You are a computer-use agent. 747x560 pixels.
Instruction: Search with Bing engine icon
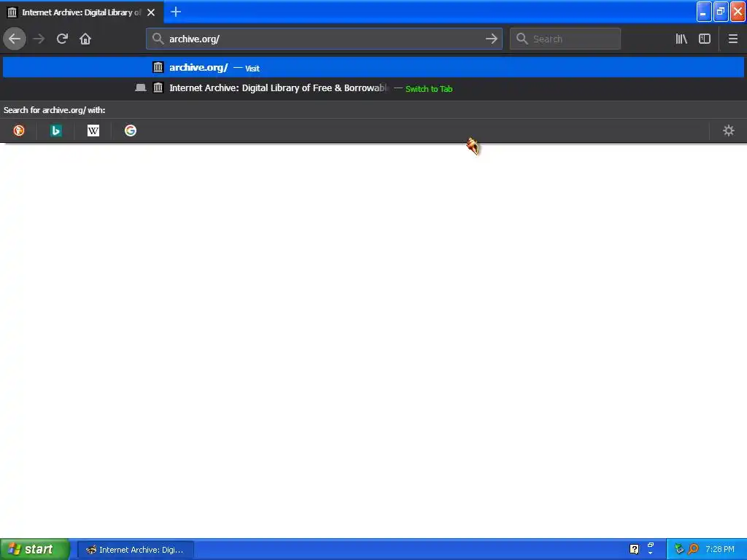56,131
